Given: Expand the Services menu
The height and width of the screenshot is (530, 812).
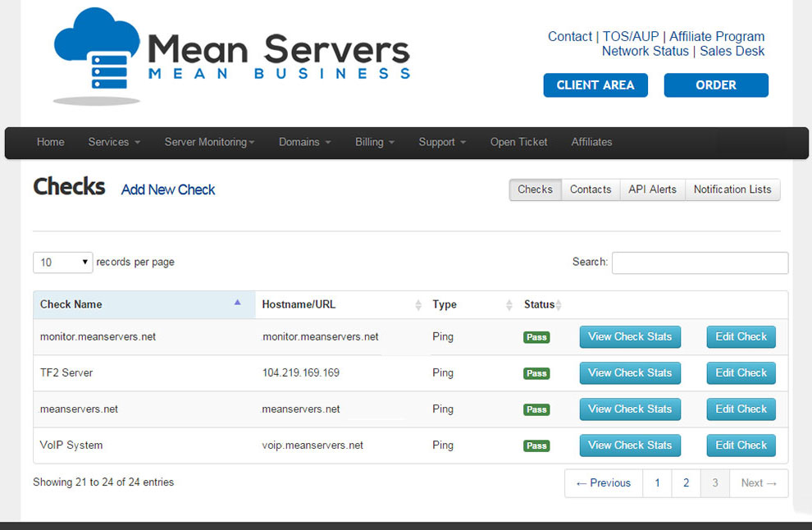Looking at the screenshot, I should 114,142.
